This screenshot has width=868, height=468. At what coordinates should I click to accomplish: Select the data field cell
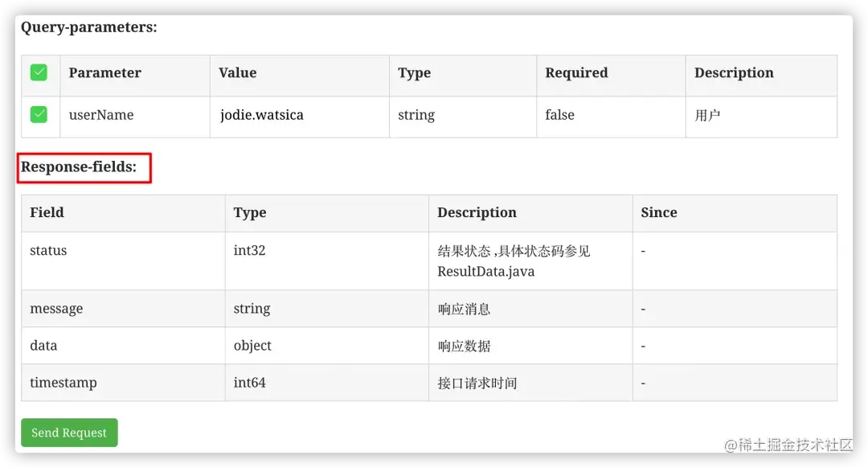click(123, 346)
